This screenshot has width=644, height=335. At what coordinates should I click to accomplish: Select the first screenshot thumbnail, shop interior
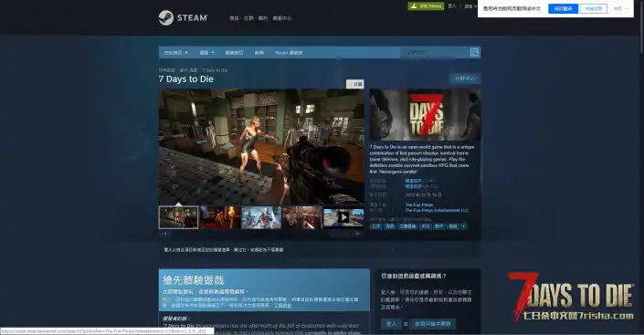178,217
